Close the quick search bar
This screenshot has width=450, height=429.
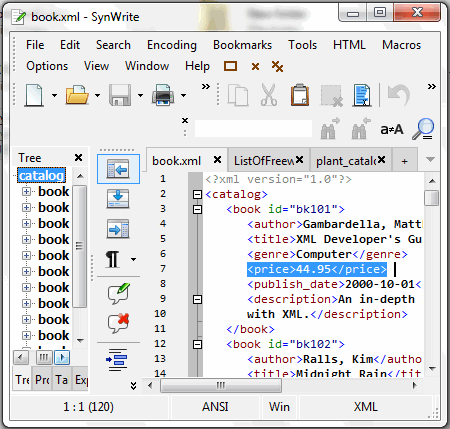coord(185,120)
